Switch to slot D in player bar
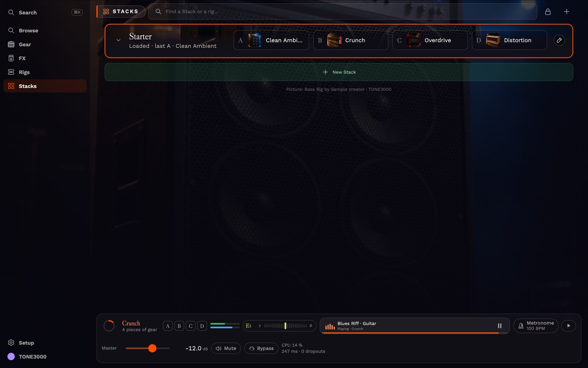Viewport: 588px width, 368px height. coord(202,326)
